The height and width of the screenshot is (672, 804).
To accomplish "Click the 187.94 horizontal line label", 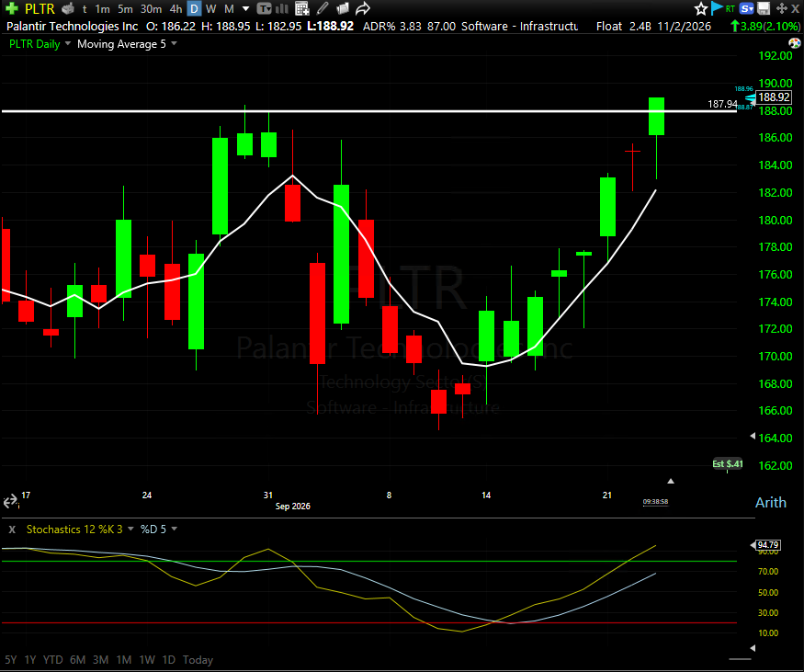I will [722, 104].
